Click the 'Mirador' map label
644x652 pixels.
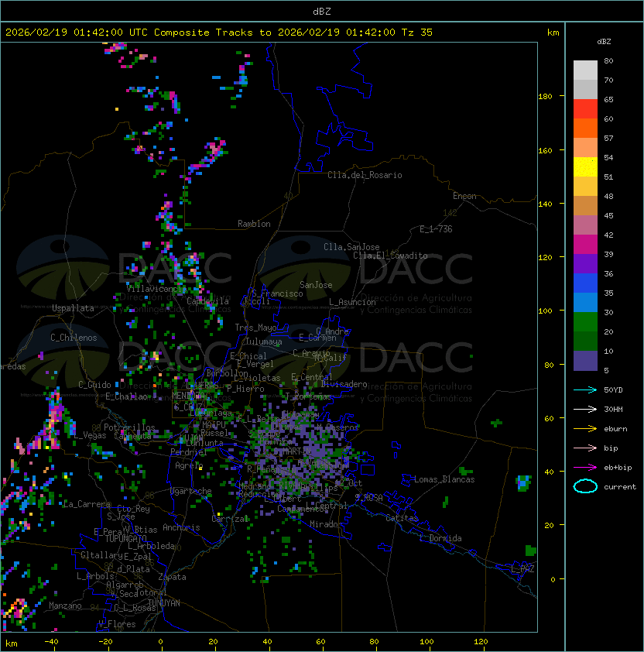327,524
